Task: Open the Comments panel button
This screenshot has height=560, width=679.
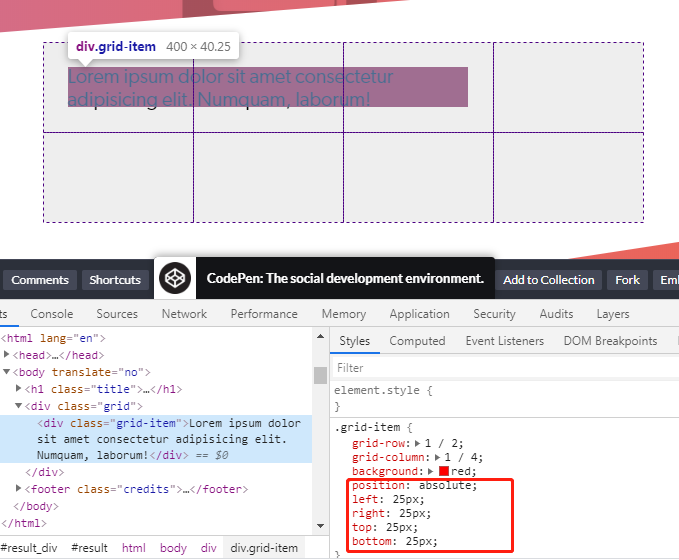Action: click(x=40, y=280)
